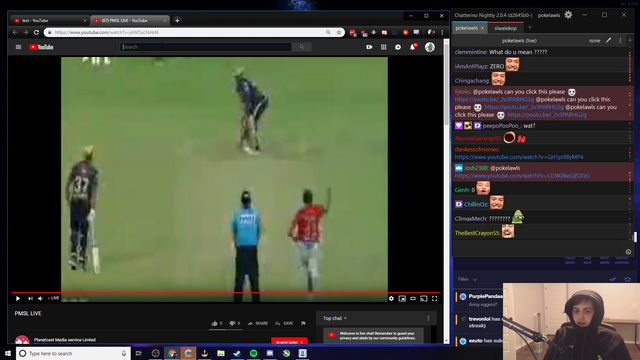The image size is (640, 360).
Task: Toggle theater mode on the player
Action: (413, 298)
